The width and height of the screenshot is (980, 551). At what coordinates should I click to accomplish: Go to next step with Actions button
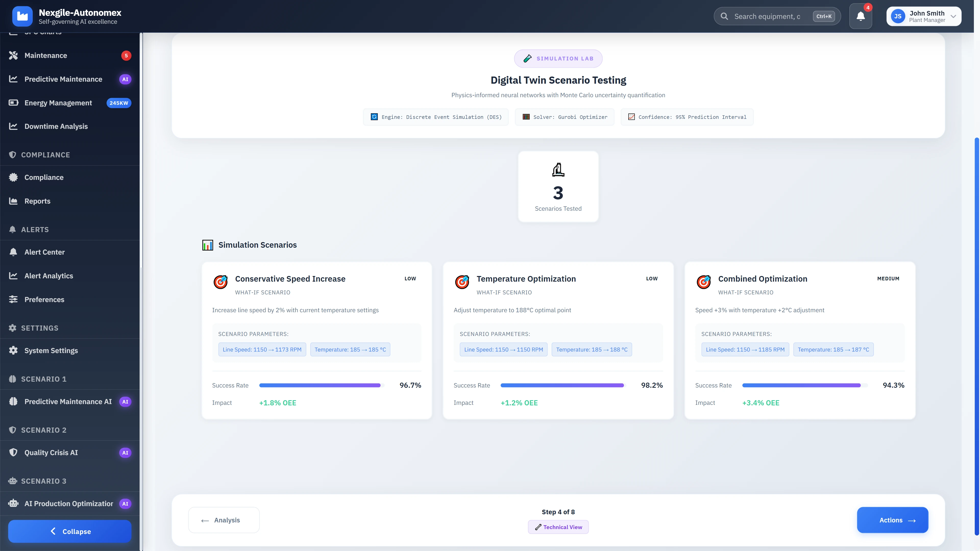coord(892,520)
